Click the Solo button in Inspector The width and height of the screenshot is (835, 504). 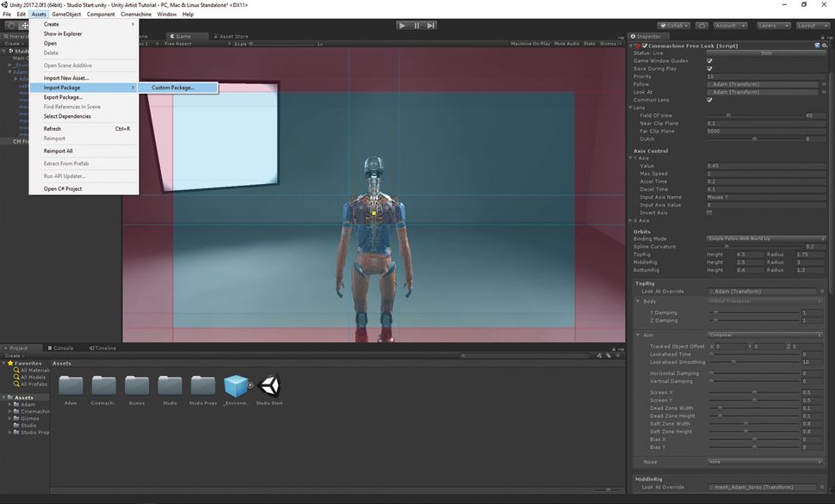[x=766, y=53]
